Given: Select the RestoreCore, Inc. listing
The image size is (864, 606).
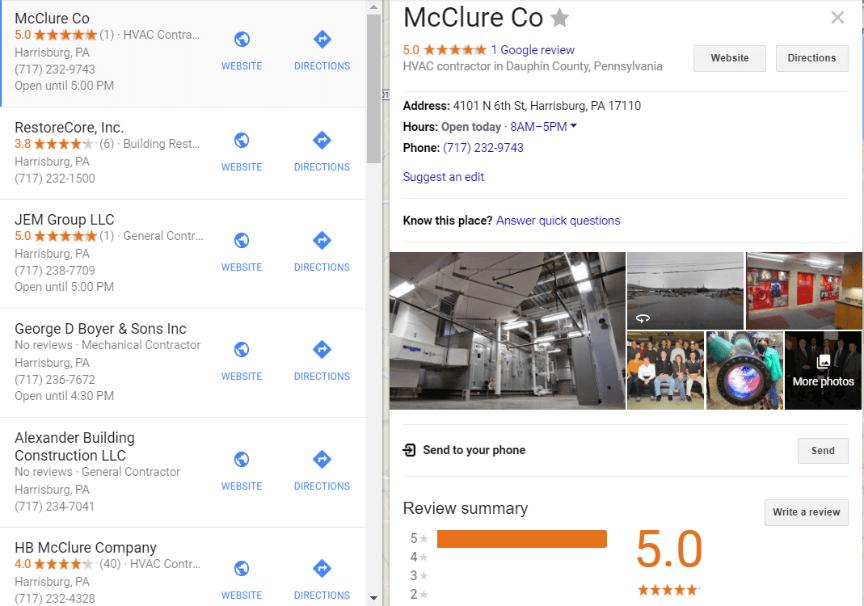Looking at the screenshot, I should (x=182, y=153).
